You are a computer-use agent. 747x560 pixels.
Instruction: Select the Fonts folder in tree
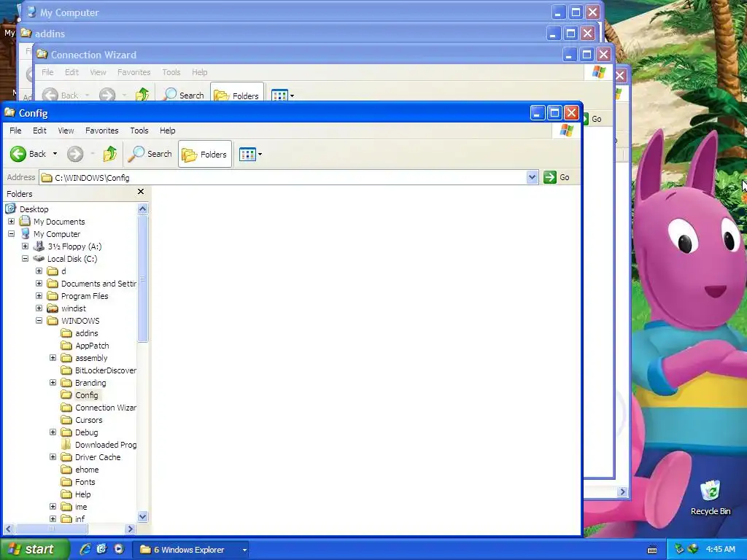pyautogui.click(x=85, y=481)
